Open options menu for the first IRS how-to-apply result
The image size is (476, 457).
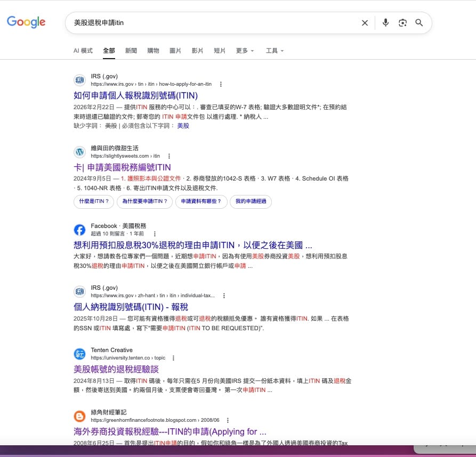pos(221,84)
